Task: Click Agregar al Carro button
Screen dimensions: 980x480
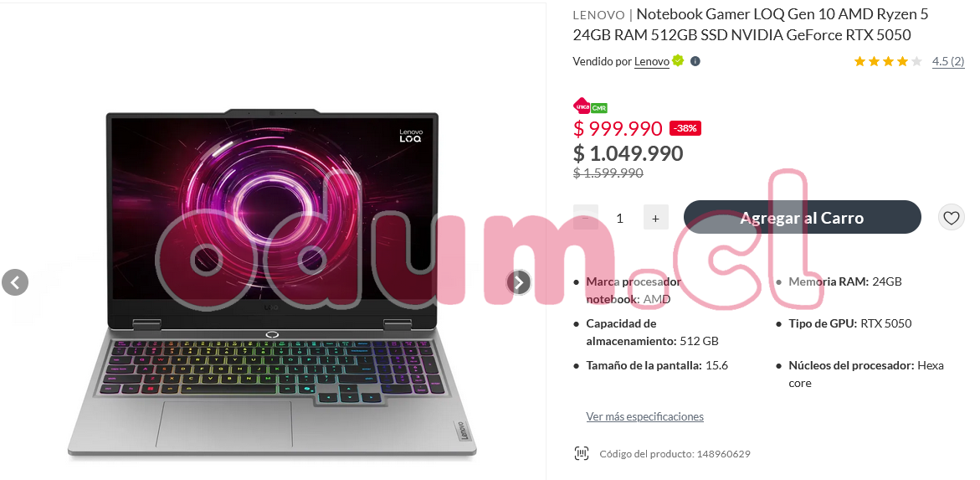Action: point(803,217)
